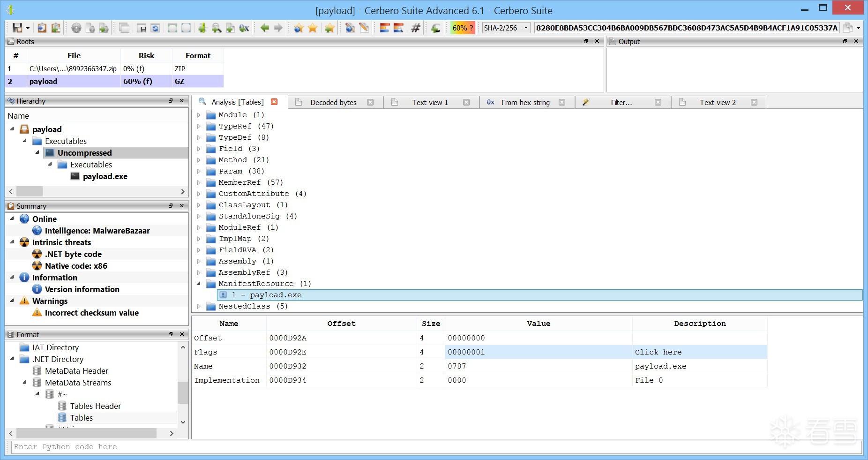
Task: Click the clipboard with green arrow icon
Action: click(x=56, y=28)
